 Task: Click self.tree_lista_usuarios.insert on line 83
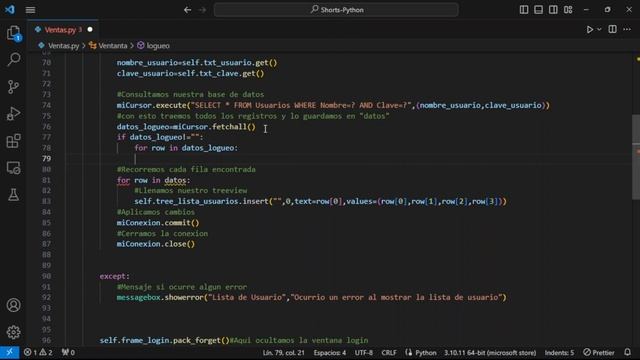coord(201,201)
